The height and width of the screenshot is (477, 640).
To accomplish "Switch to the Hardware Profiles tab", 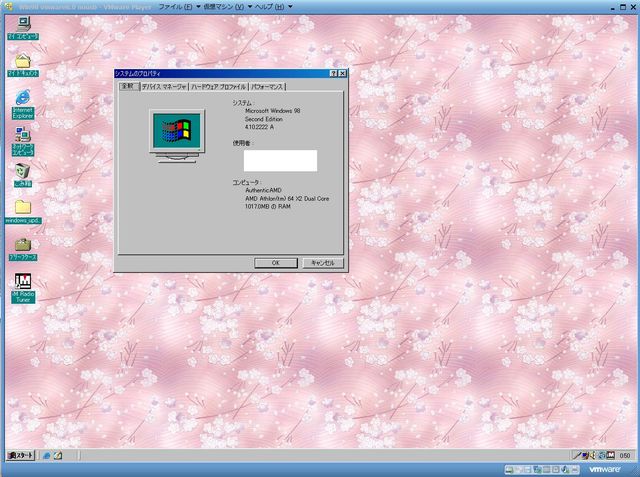I will pyautogui.click(x=218, y=87).
